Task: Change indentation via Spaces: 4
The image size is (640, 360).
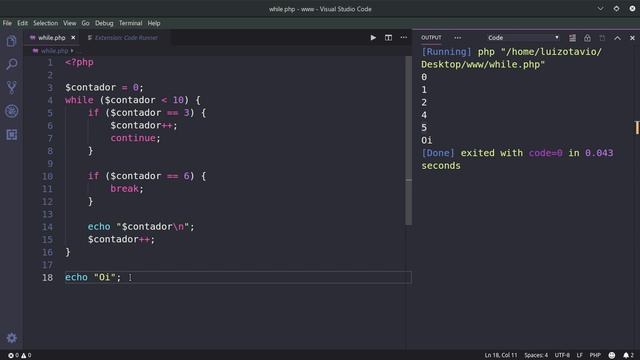Action: 536,355
